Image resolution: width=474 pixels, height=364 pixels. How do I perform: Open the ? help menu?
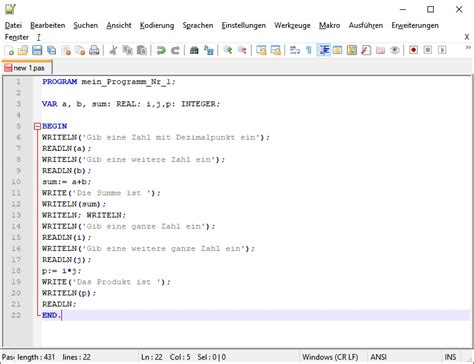click(x=39, y=37)
